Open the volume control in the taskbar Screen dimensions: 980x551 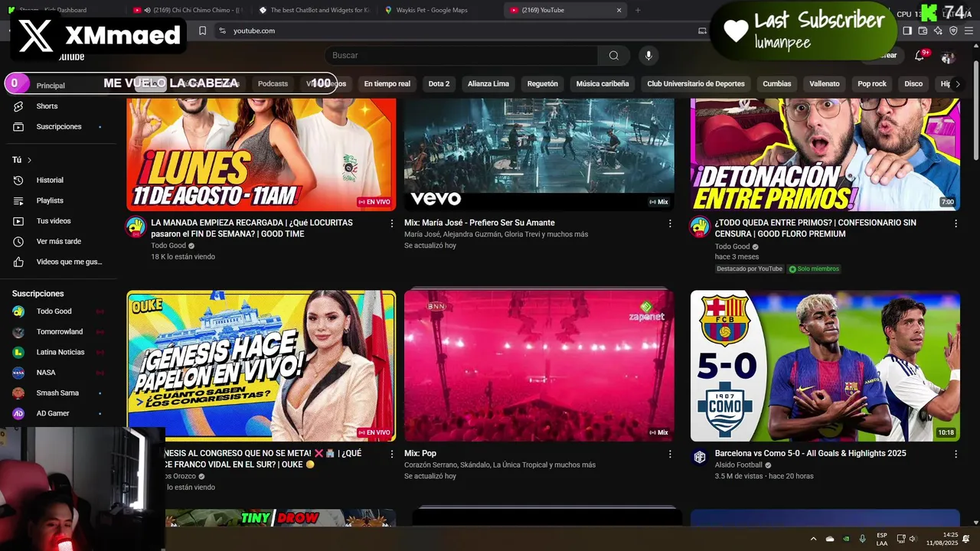point(913,540)
